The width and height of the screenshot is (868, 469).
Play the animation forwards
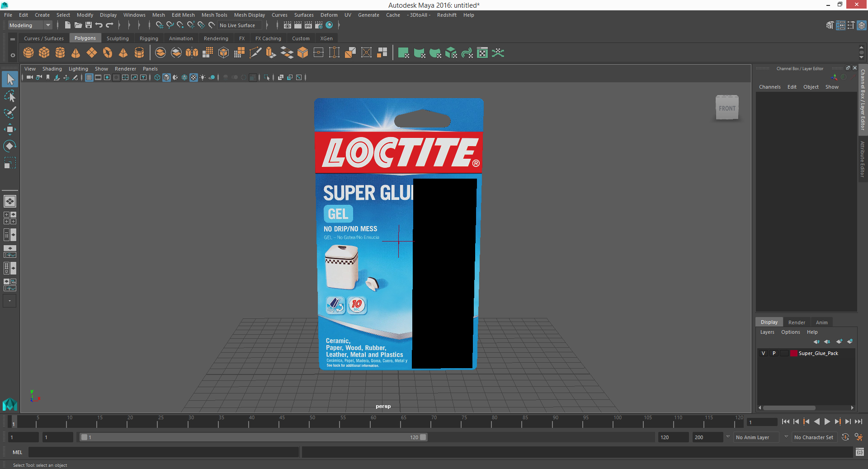tap(827, 422)
